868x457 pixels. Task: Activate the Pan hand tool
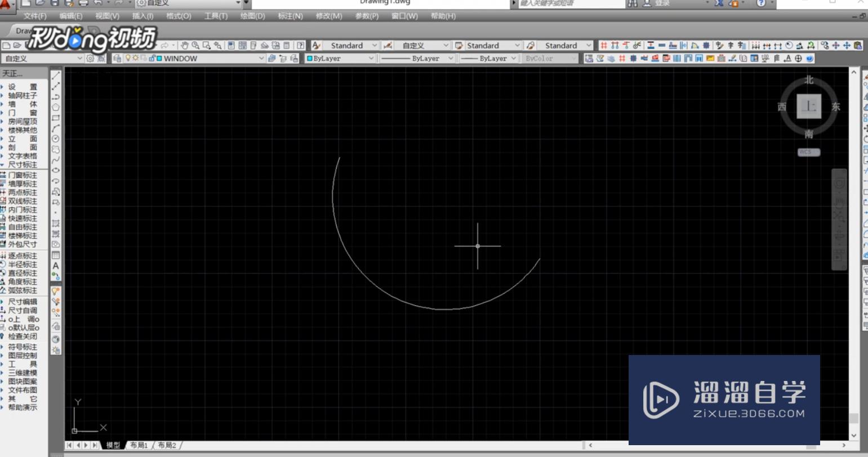pos(184,46)
